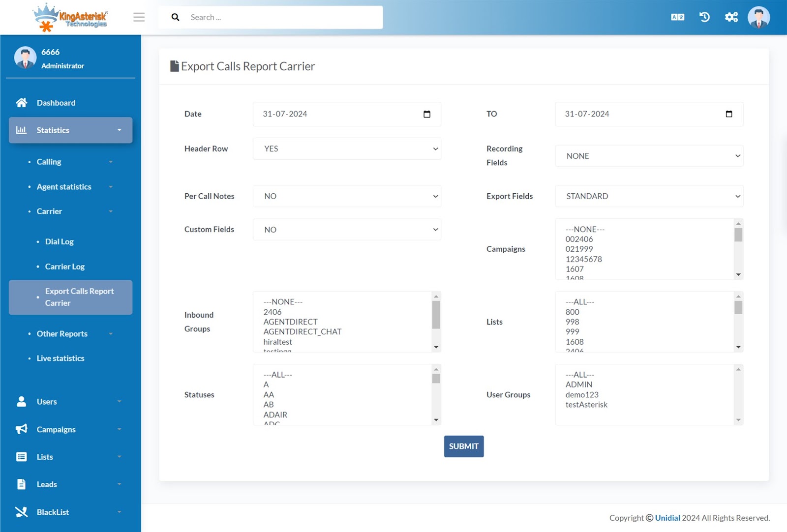Open Live statistics in sidebar
The height and width of the screenshot is (532, 787).
click(x=61, y=358)
